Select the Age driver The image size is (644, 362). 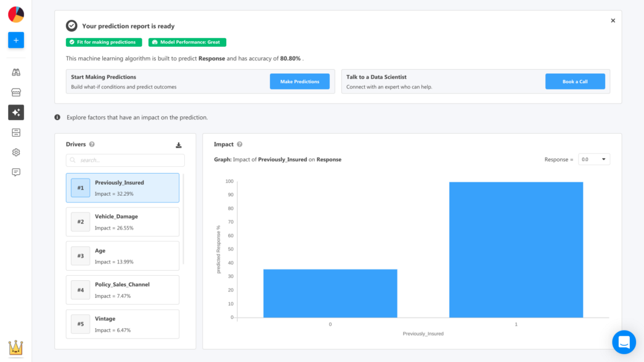123,255
